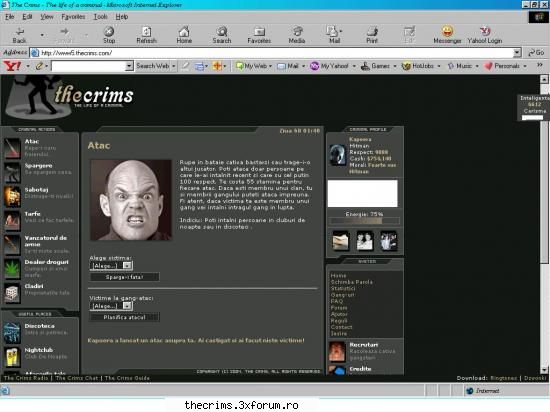The width and height of the screenshot is (550, 412).
Task: Click the Discoteca icon
Action: pyautogui.click(x=12, y=332)
